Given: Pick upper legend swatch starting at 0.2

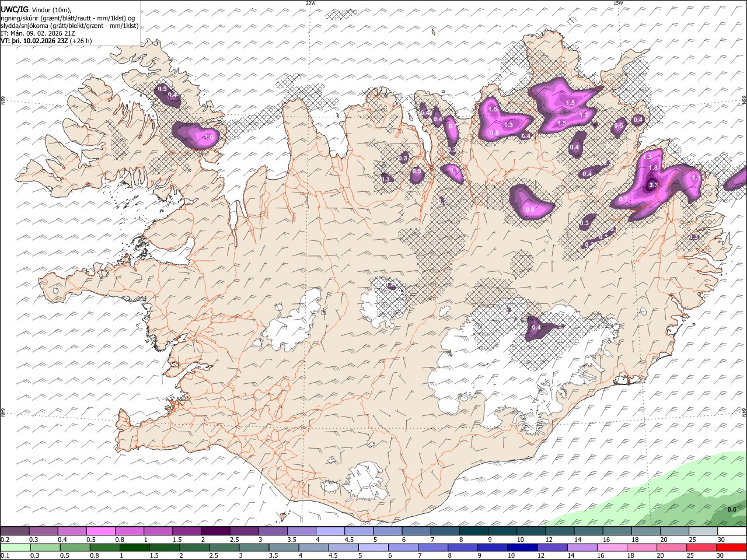Looking at the screenshot, I should coord(15,531).
